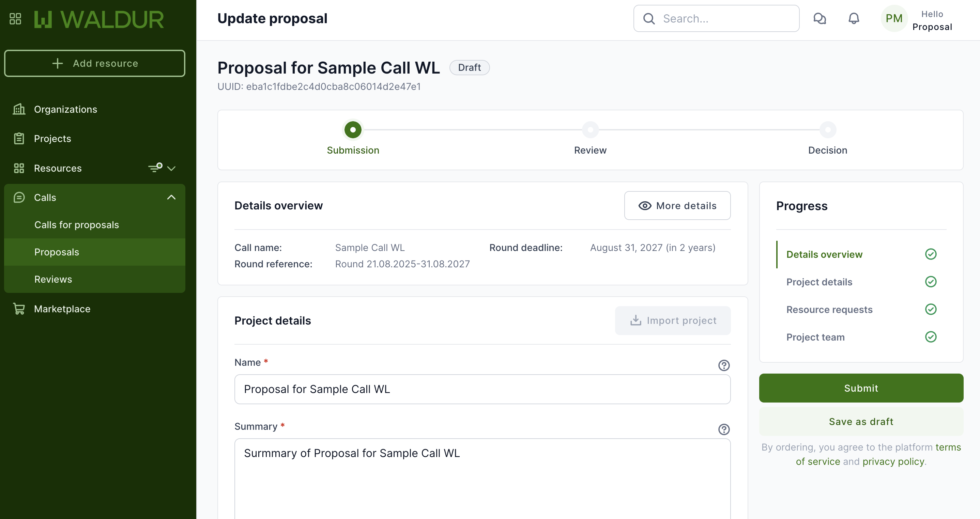Click the PM user avatar
The image size is (980, 519).
[894, 19]
